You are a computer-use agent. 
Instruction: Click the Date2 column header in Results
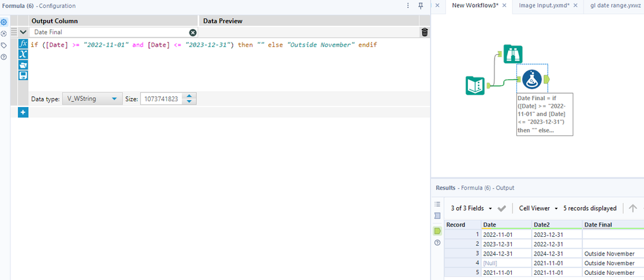[556, 225]
